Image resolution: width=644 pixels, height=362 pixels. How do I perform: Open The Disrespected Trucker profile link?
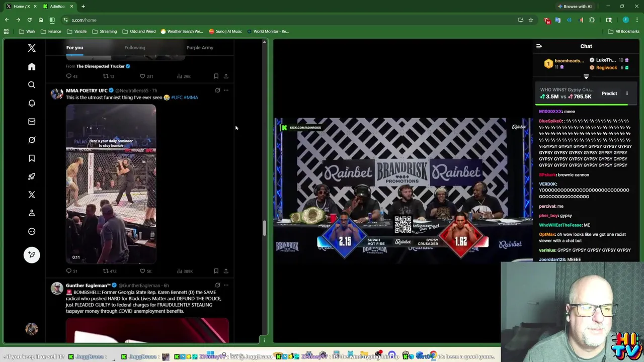[x=100, y=66]
